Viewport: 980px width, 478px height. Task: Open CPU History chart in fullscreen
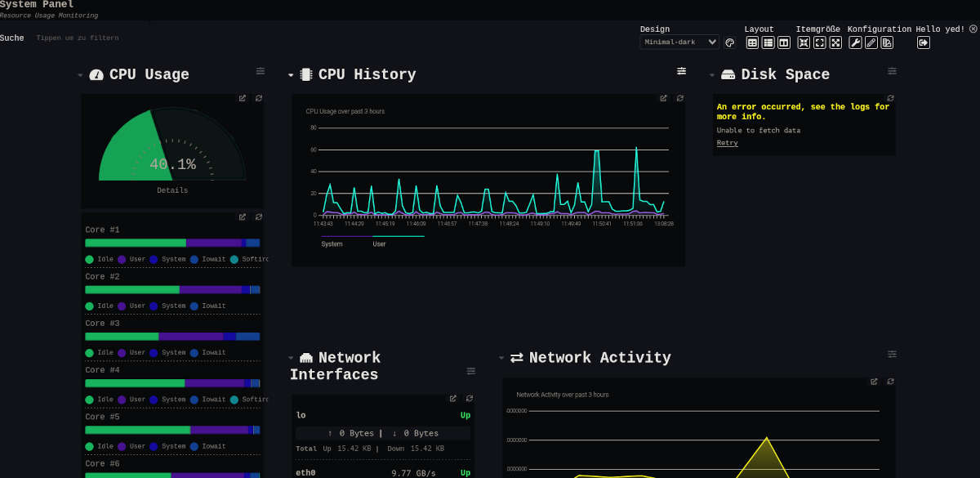[664, 98]
